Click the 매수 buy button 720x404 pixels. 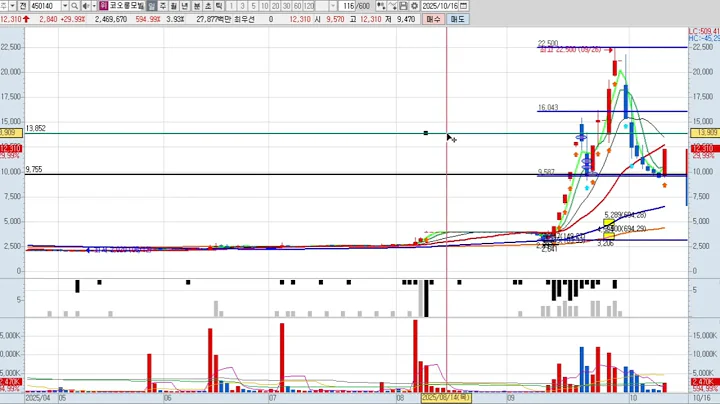433,19
